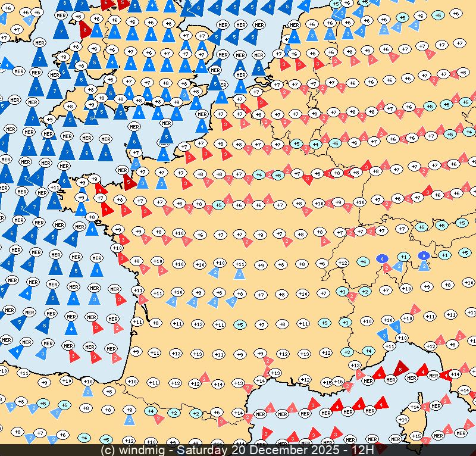The width and height of the screenshot is (476, 456).
Task: Click the dark red 6 arrow on west Wales
Action: 84,29
